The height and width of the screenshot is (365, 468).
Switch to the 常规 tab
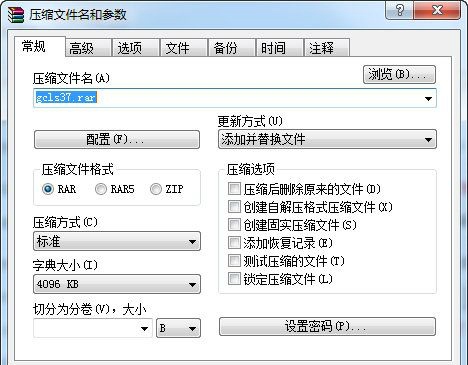coord(40,46)
